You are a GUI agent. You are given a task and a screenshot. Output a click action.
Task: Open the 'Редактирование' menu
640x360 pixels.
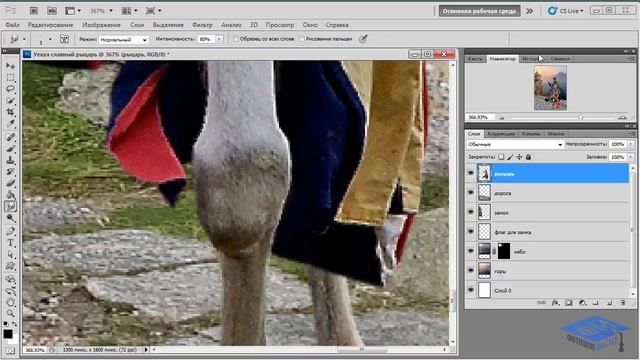[x=50, y=25]
